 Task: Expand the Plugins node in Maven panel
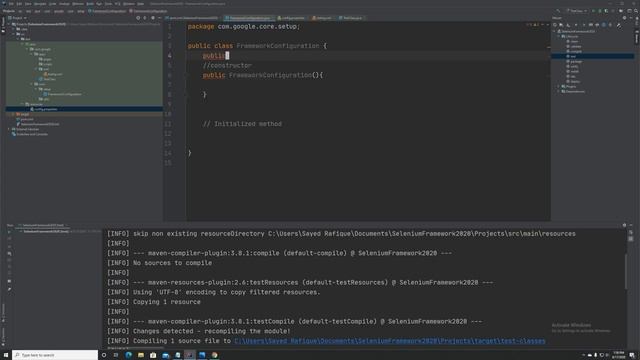coord(559,86)
